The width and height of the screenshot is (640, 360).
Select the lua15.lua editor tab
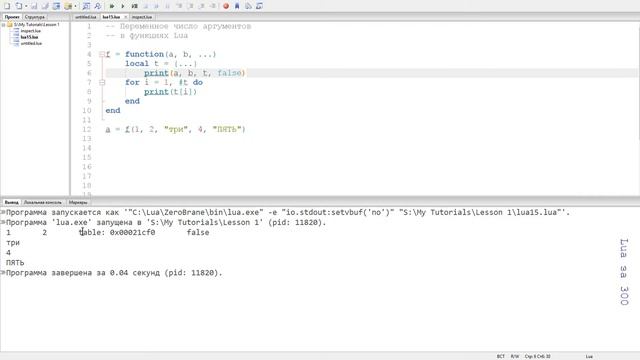point(111,17)
